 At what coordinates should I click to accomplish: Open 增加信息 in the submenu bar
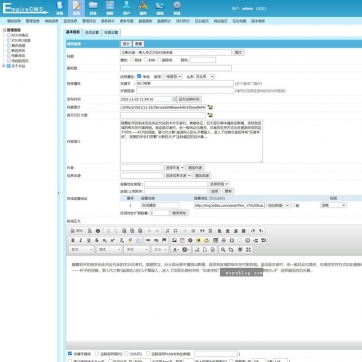(14, 21)
